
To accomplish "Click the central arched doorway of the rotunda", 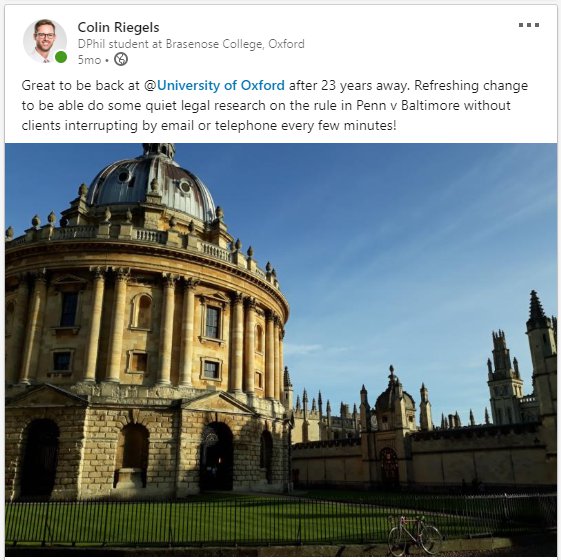I will (216, 456).
